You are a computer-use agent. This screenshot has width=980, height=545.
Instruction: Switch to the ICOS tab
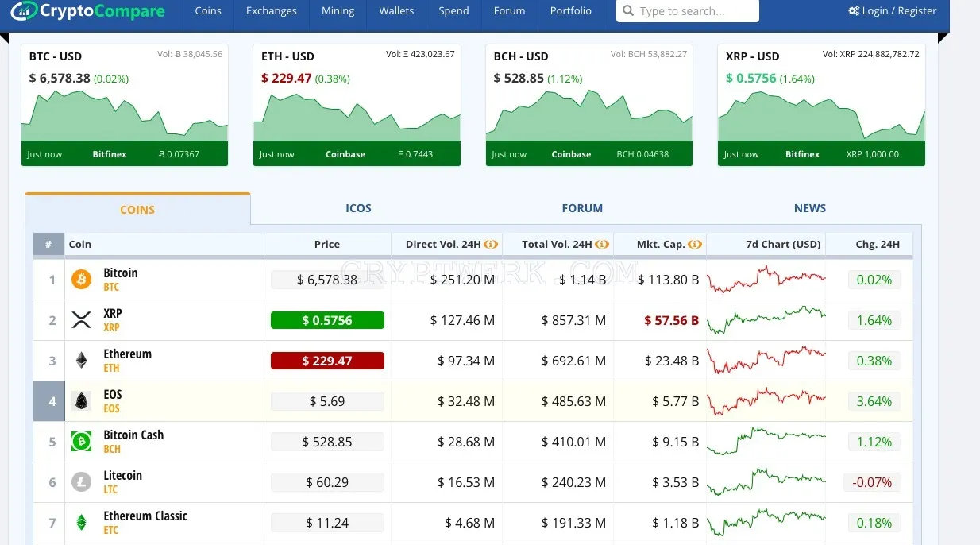point(358,208)
